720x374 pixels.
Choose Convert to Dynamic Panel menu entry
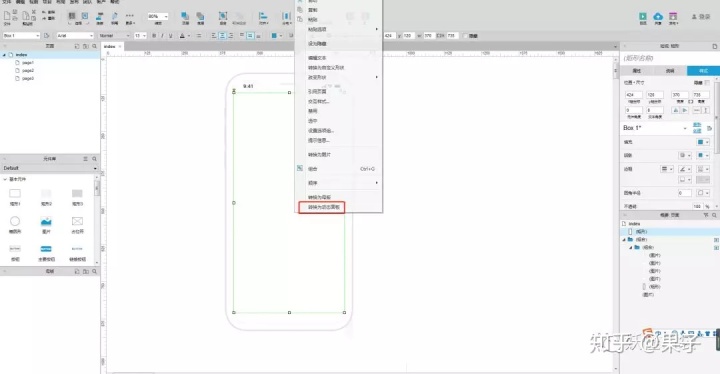pyautogui.click(x=324, y=207)
